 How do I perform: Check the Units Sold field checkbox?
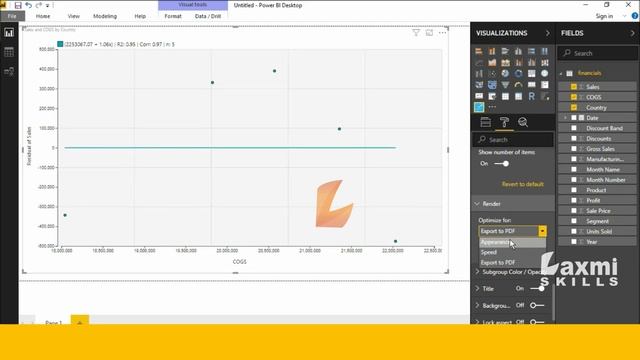point(574,231)
